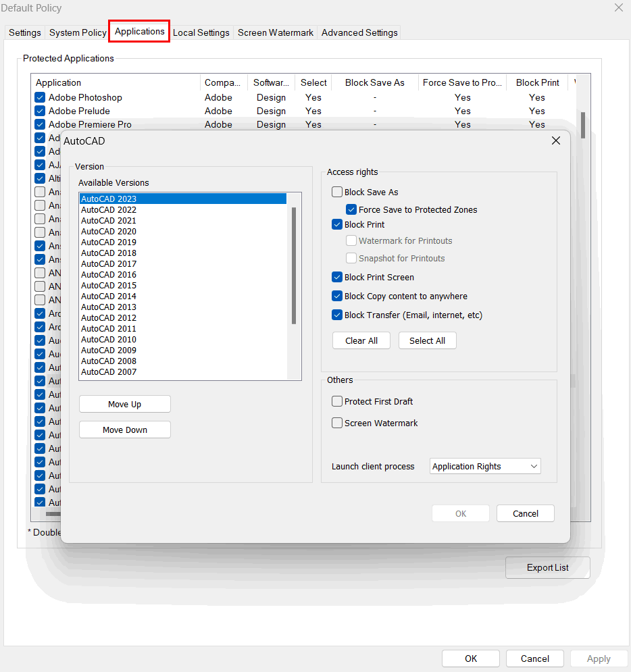
Task: Toggle Block Print Screen option
Action: coord(337,278)
